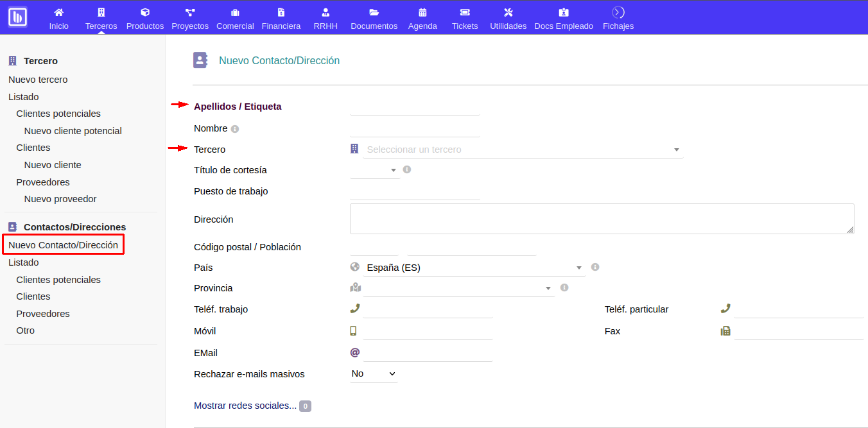The height and width of the screenshot is (428, 868).
Task: Click Nuevo proveedor in the sidebar
Action: pos(60,198)
